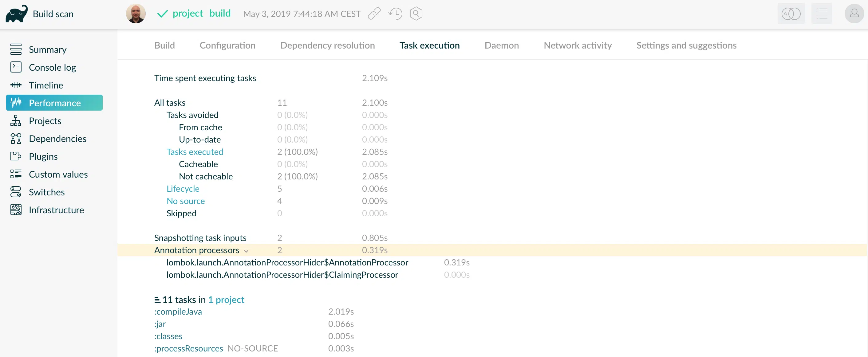Open Console log from the sidebar

tap(53, 67)
